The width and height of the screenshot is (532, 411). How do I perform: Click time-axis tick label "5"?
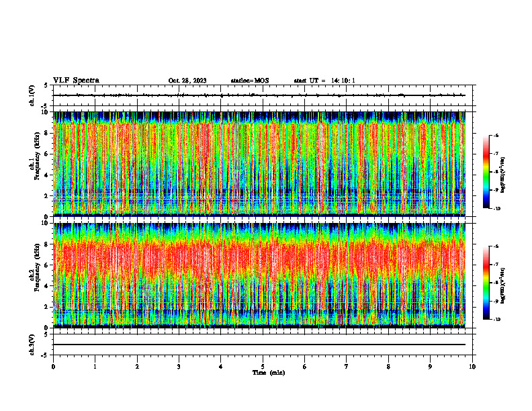[x=263, y=367]
